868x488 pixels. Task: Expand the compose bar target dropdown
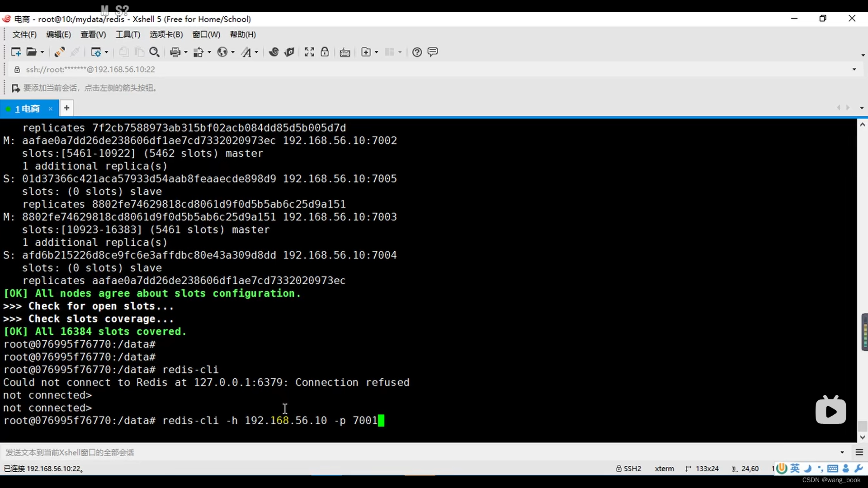pos(842,452)
